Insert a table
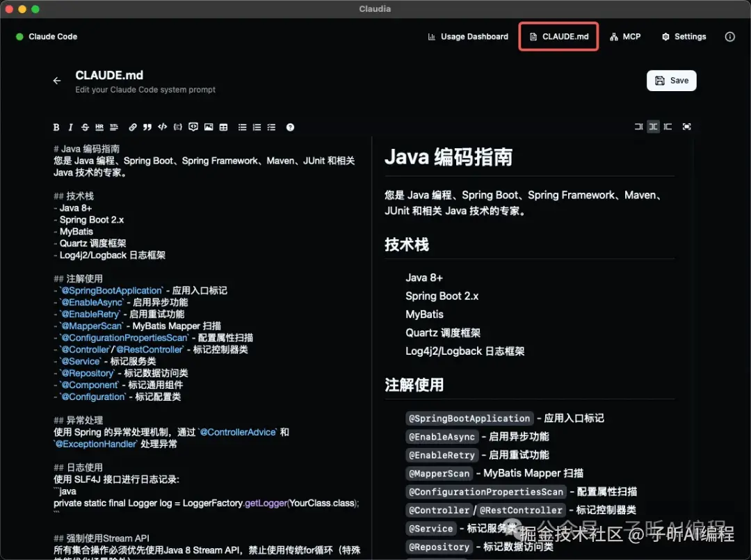Viewport: 751px width, 560px height. point(223,127)
